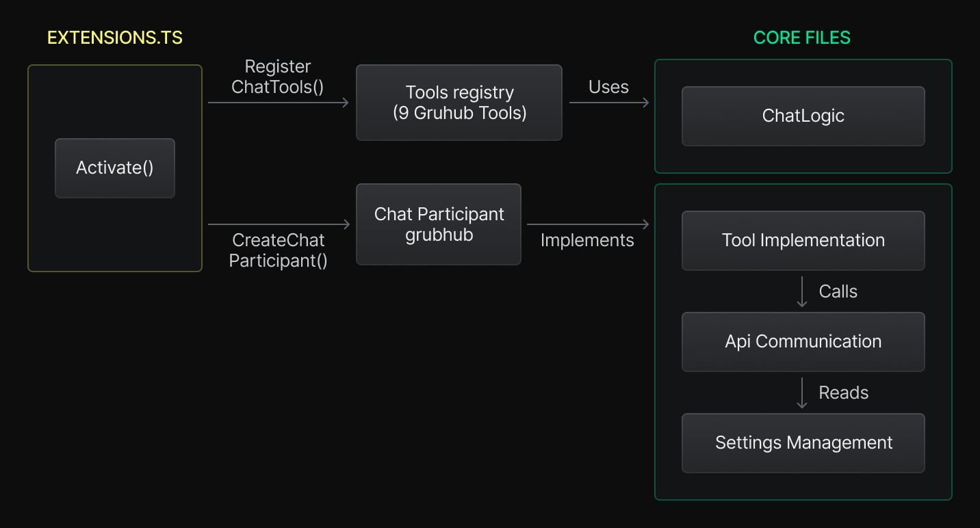Click the Tool Implementation box
Viewport: 980px width, 528px height.
tap(803, 241)
